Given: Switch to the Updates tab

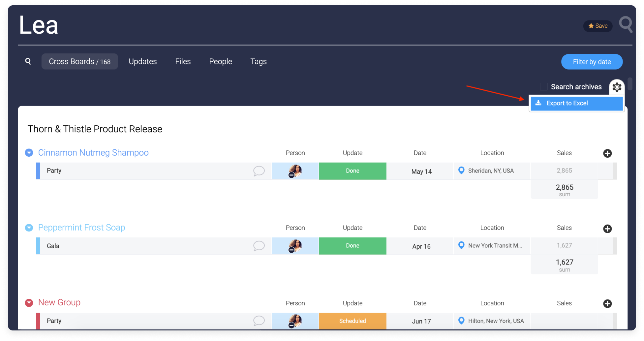Looking at the screenshot, I should click(142, 62).
